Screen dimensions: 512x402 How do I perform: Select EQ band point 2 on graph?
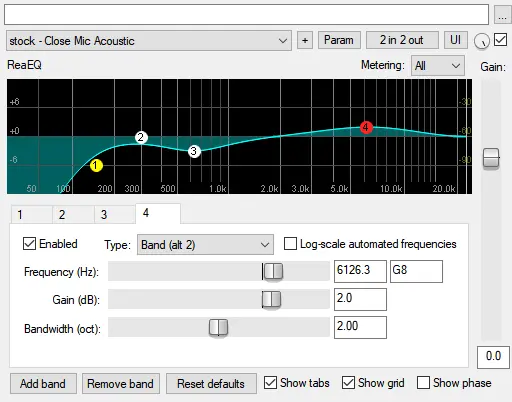click(141, 137)
